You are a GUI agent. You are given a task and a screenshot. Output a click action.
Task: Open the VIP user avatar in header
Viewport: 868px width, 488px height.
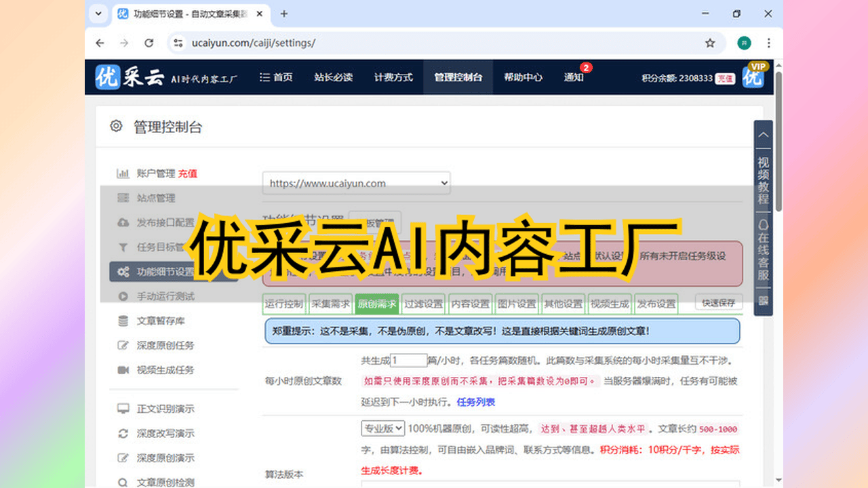753,77
